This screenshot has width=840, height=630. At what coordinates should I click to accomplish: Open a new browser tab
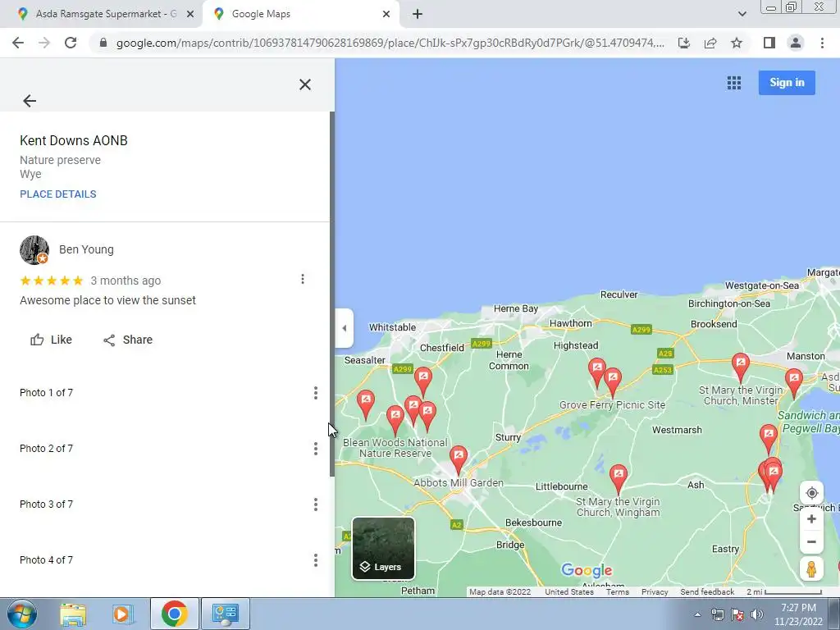pos(418,14)
